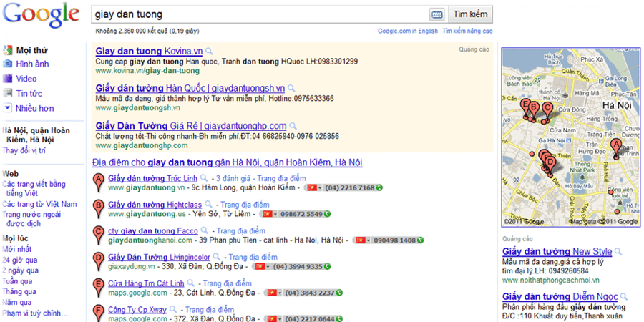
Task: Filter by Các trang từ Việt Nam
Action: coord(39,204)
